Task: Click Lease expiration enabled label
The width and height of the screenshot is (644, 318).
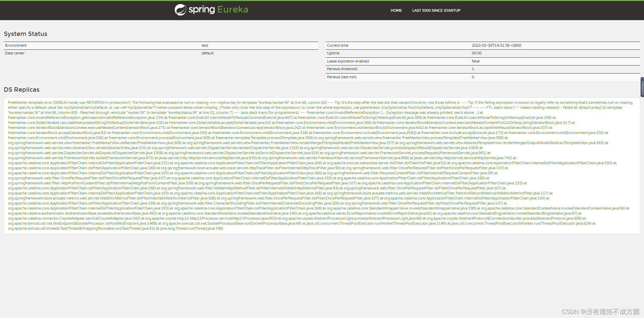Action: [348, 61]
